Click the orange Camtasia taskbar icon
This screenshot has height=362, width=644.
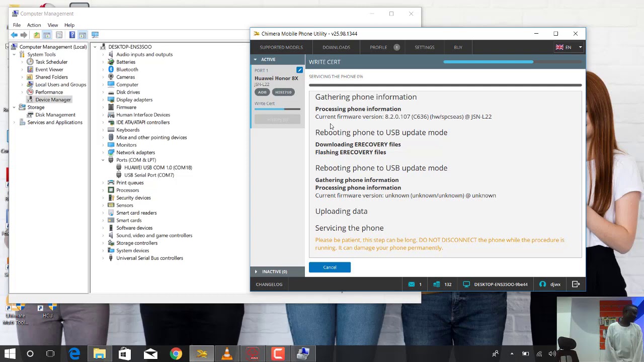pos(278,354)
